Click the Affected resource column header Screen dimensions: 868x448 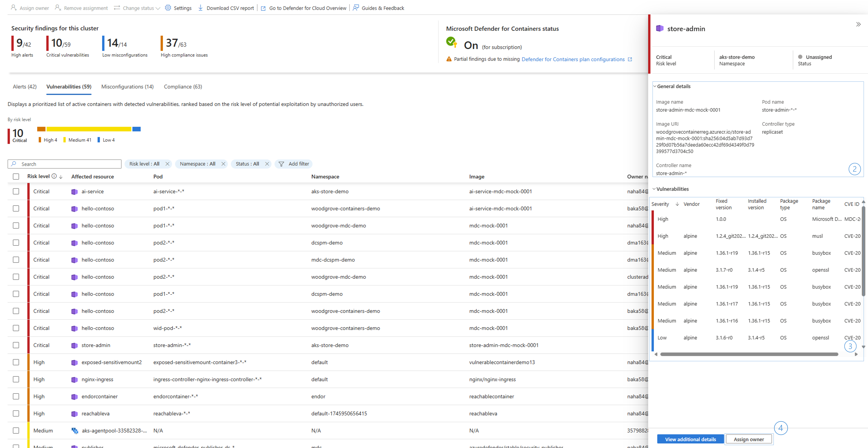coord(93,177)
